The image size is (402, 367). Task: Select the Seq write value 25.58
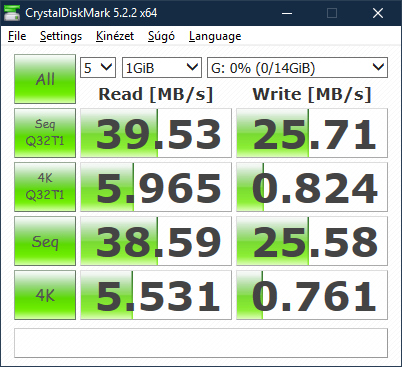pos(312,241)
